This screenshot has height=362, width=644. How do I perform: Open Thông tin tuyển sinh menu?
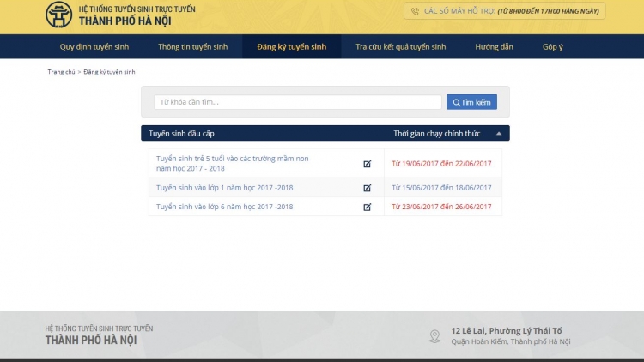(192, 47)
